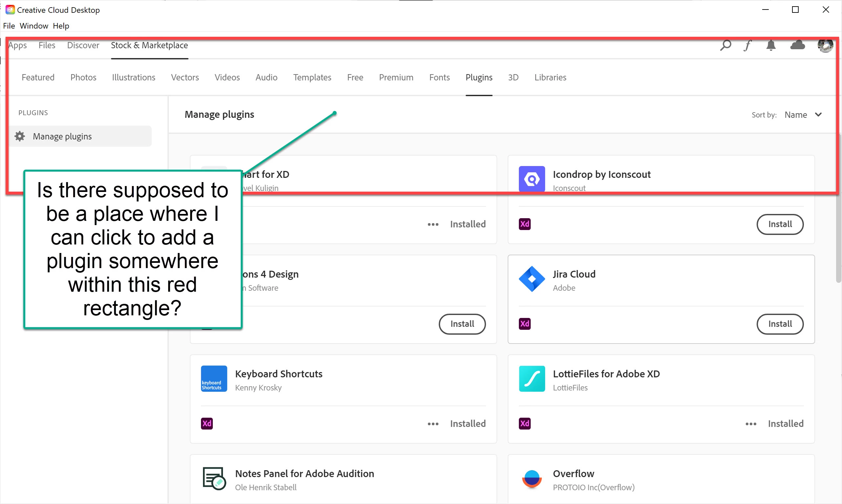Click the Icondrop by Iconscout icon
Viewport: 842px width, 504px height.
531,178
